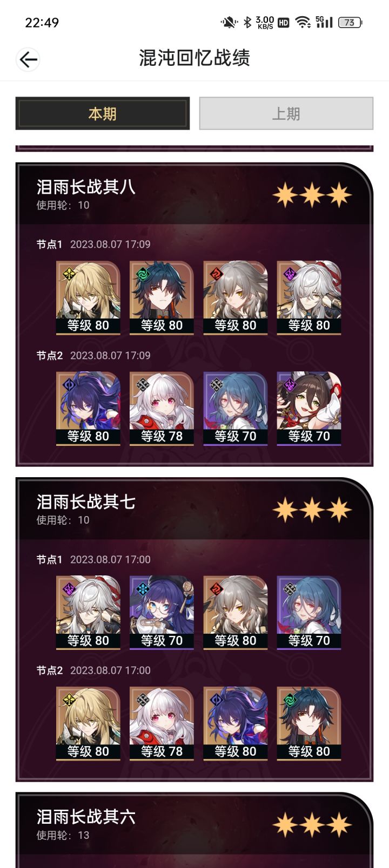Tap the 泪雨长战其八 title
389x868 pixels.
86,187
